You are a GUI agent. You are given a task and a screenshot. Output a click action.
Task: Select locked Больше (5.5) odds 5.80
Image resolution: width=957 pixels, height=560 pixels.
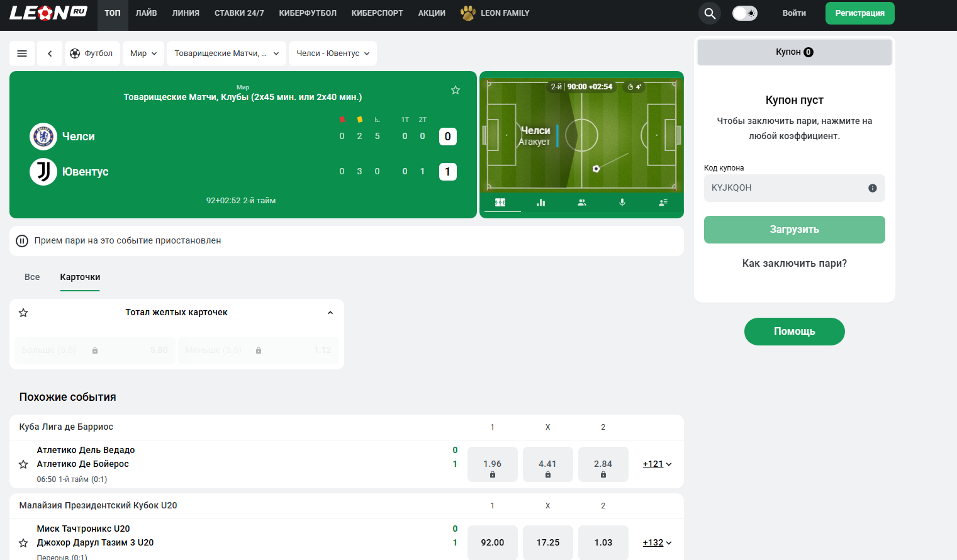(95, 350)
